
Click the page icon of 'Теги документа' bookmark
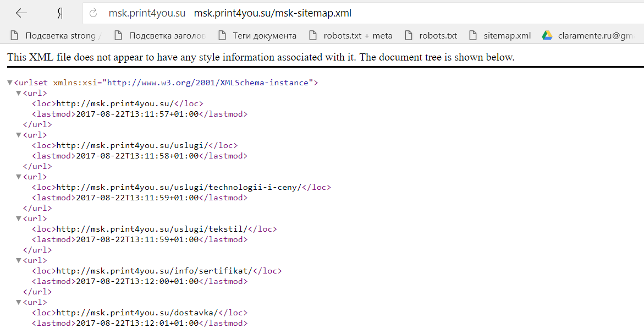222,35
